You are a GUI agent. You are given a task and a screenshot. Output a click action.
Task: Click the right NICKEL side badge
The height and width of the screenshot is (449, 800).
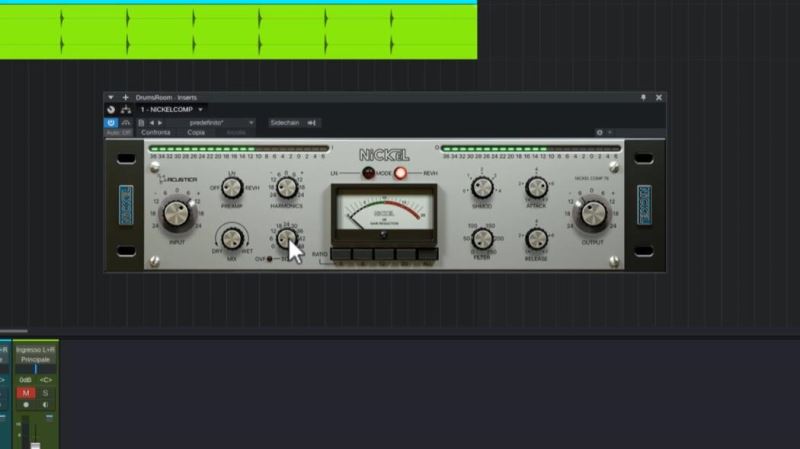click(x=644, y=205)
